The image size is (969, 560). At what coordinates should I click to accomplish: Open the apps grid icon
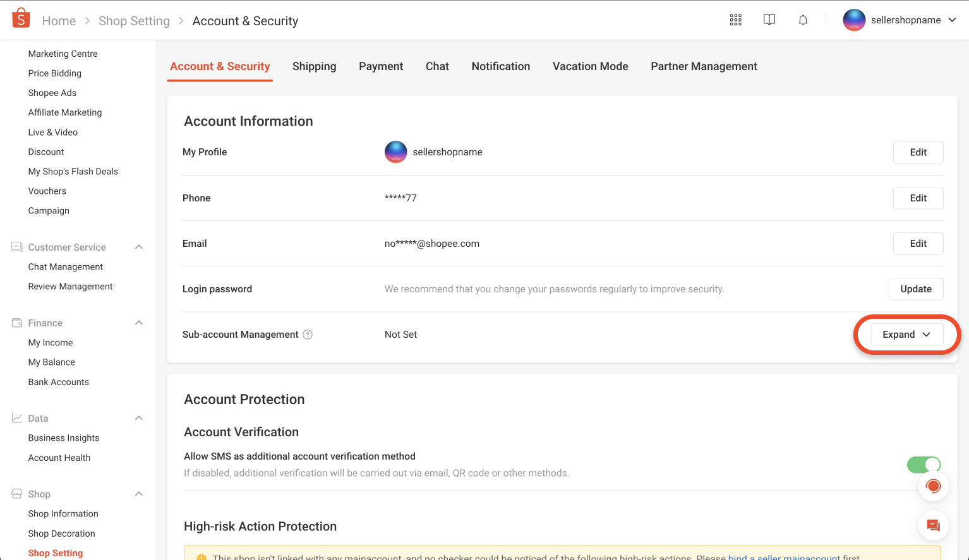[735, 20]
